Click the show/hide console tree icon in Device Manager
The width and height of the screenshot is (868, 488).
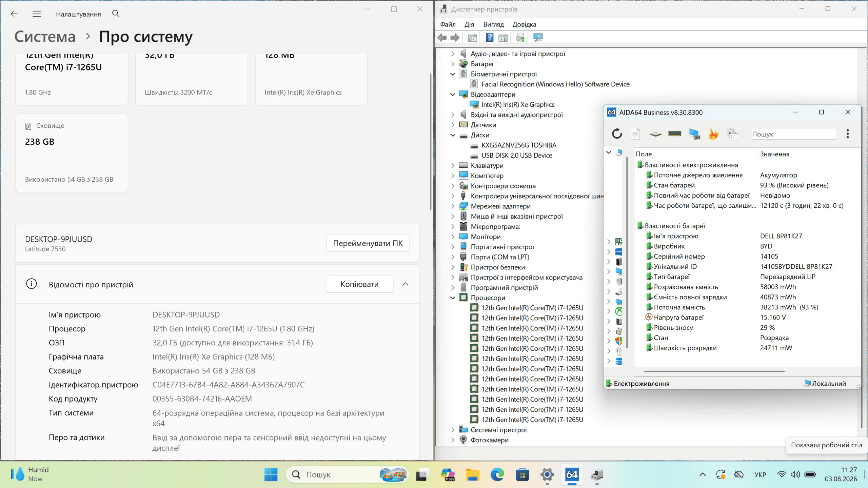(472, 38)
